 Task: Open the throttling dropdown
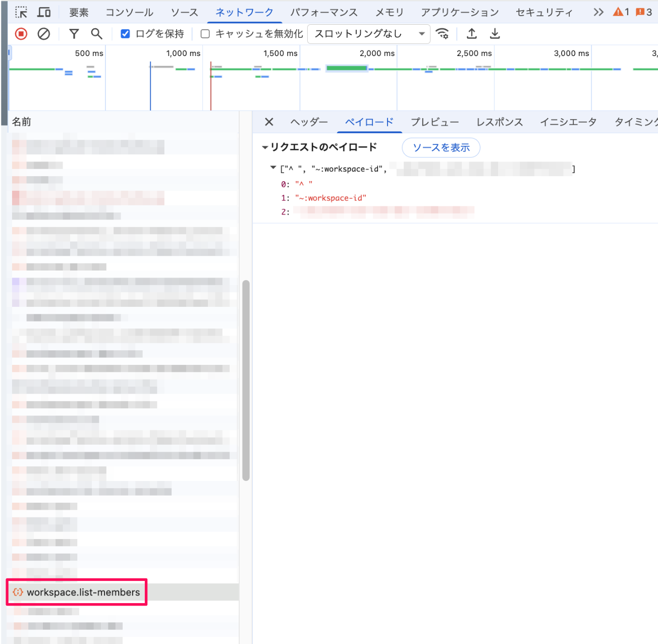click(x=369, y=34)
